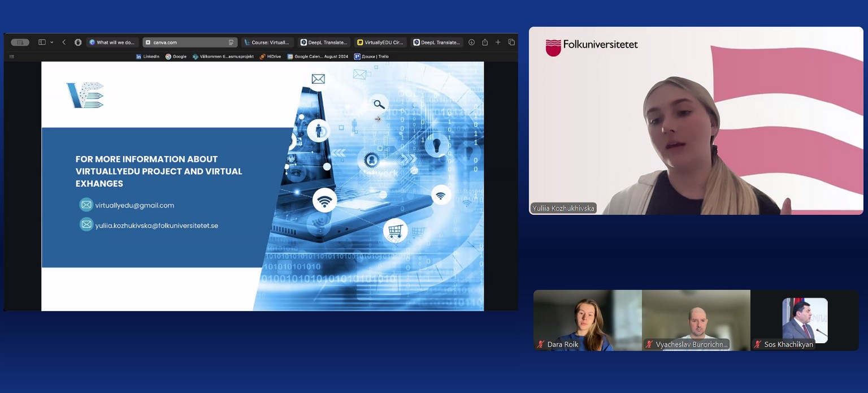Go back using the browser back arrow

click(64, 42)
